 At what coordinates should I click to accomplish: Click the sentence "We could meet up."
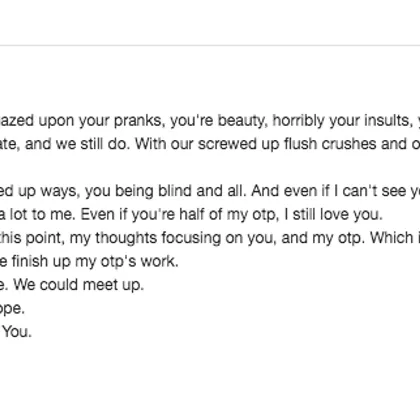(x=78, y=285)
